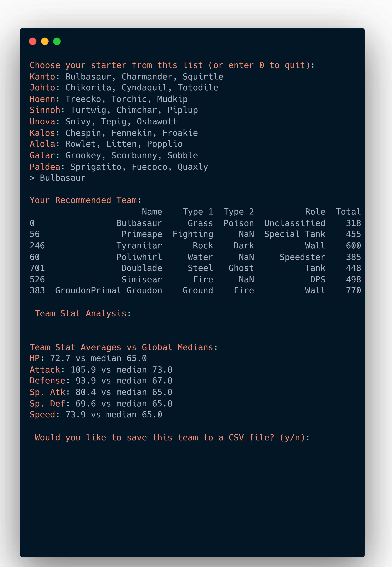Click the green maximize window button

pyautogui.click(x=57, y=41)
